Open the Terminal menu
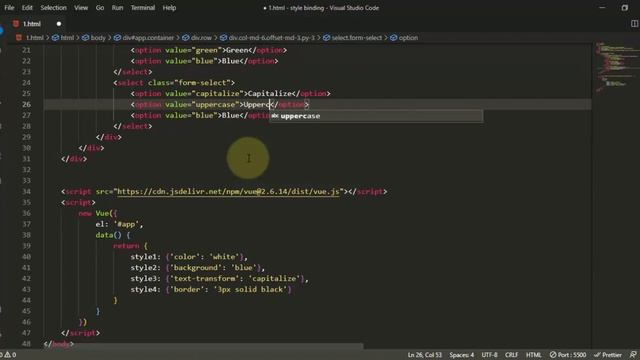 pyautogui.click(x=142, y=8)
